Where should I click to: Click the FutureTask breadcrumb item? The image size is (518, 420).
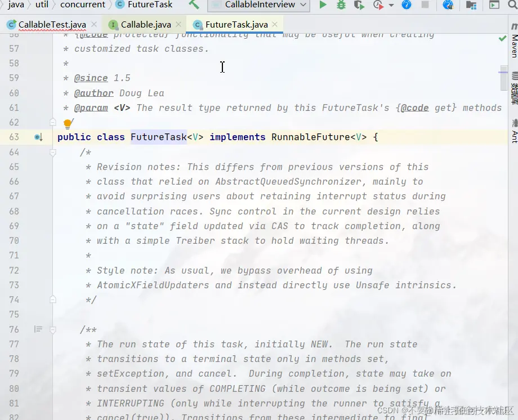[x=150, y=5]
